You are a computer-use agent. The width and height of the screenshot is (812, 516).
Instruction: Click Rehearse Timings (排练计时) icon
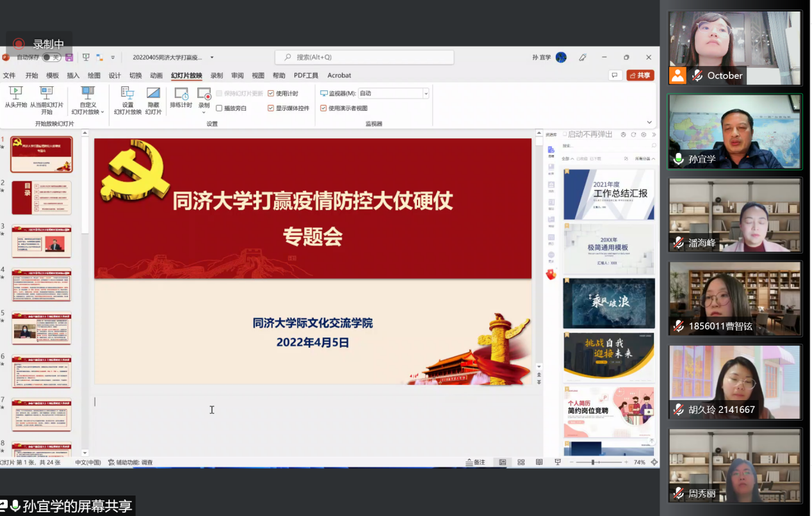(181, 93)
